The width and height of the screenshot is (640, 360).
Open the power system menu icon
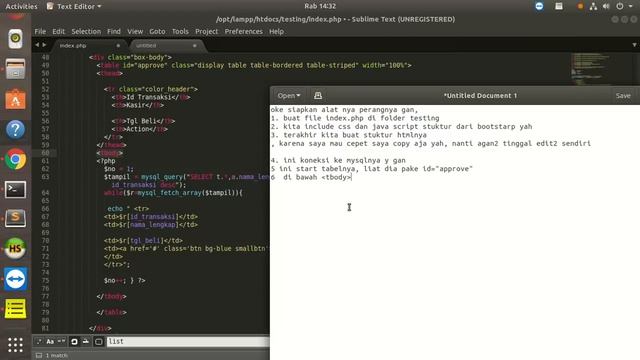click(620, 6)
